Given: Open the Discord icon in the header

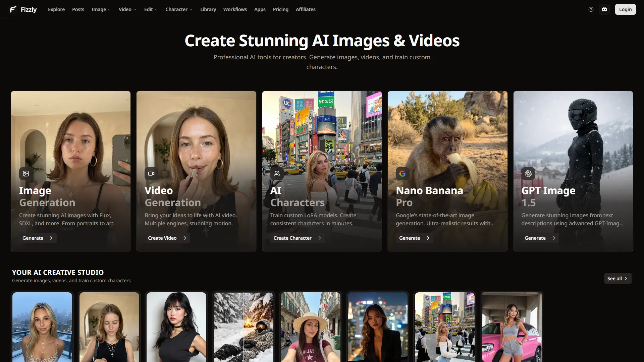Looking at the screenshot, I should tap(604, 9).
